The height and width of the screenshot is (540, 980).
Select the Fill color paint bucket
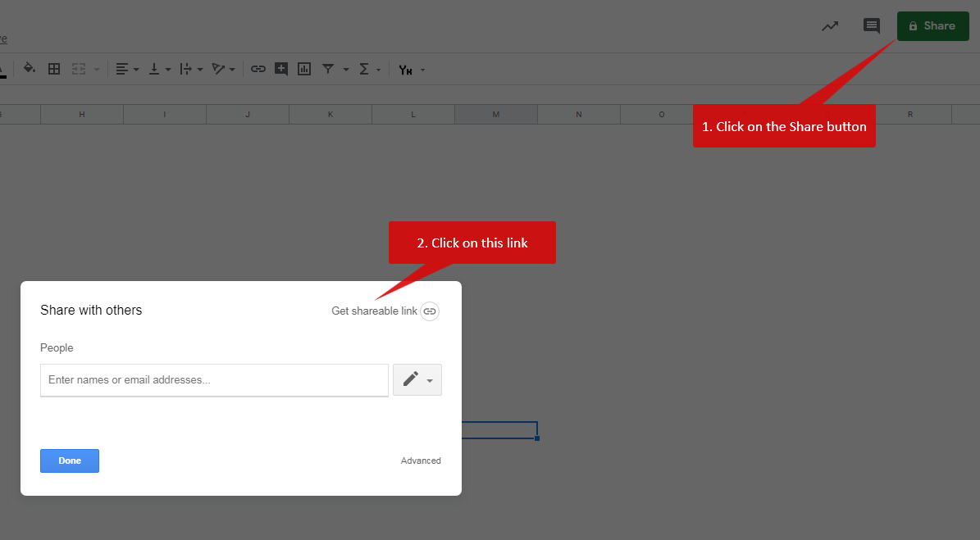pyautogui.click(x=29, y=69)
